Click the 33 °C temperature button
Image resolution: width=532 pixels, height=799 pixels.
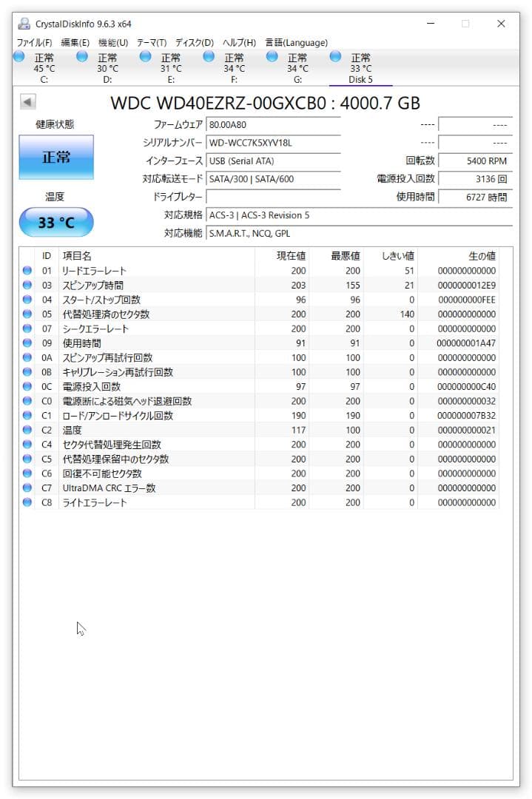(56, 222)
